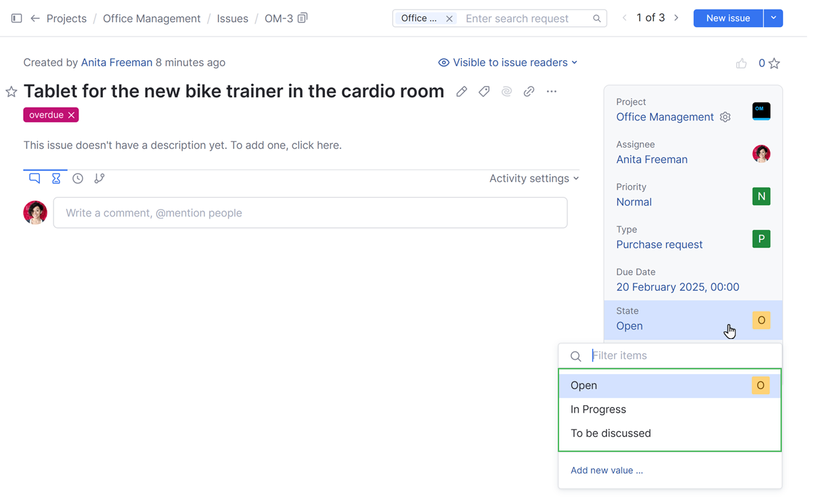The image size is (813, 504).
Task: Open project settings gear icon
Action: (x=725, y=117)
